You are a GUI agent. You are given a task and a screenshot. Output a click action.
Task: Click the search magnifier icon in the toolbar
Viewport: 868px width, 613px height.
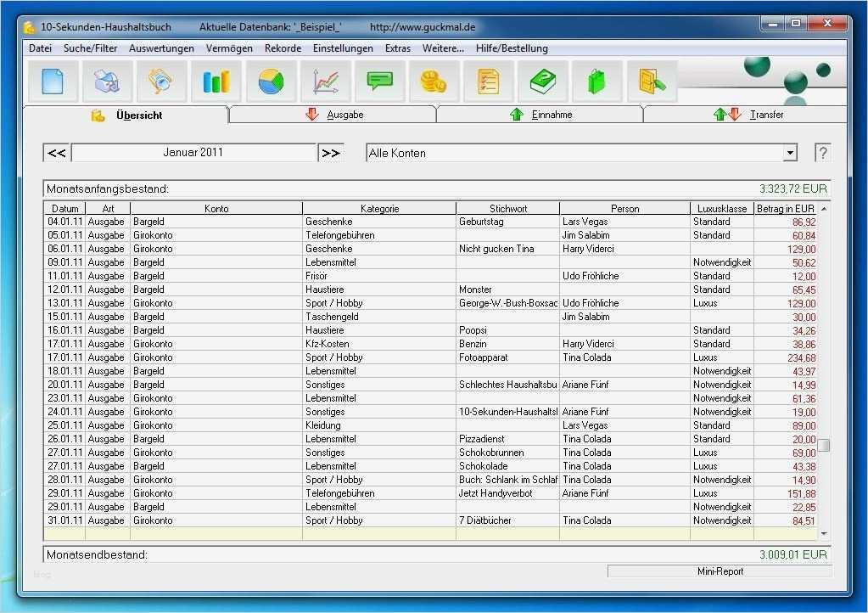[x=161, y=81]
